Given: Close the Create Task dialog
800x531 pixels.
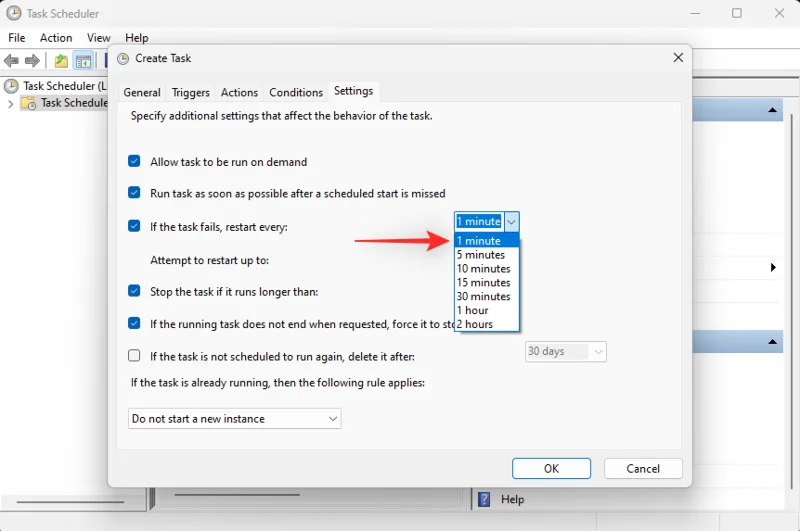Looking at the screenshot, I should [678, 58].
